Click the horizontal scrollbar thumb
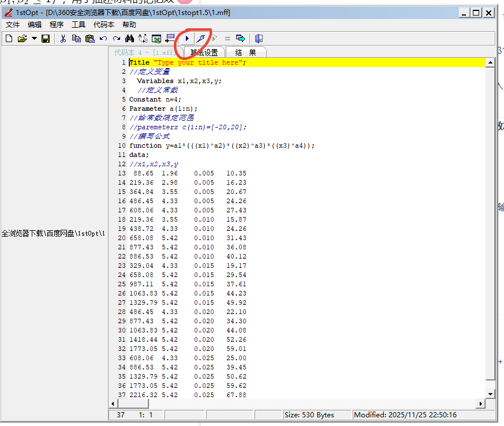The image size is (504, 426). pyautogui.click(x=132, y=403)
